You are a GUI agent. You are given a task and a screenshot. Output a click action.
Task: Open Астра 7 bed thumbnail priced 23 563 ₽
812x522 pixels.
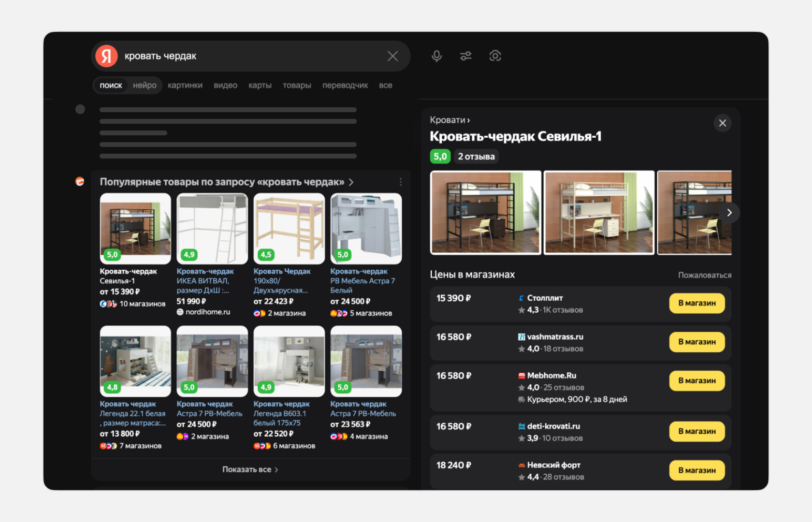[x=366, y=361]
